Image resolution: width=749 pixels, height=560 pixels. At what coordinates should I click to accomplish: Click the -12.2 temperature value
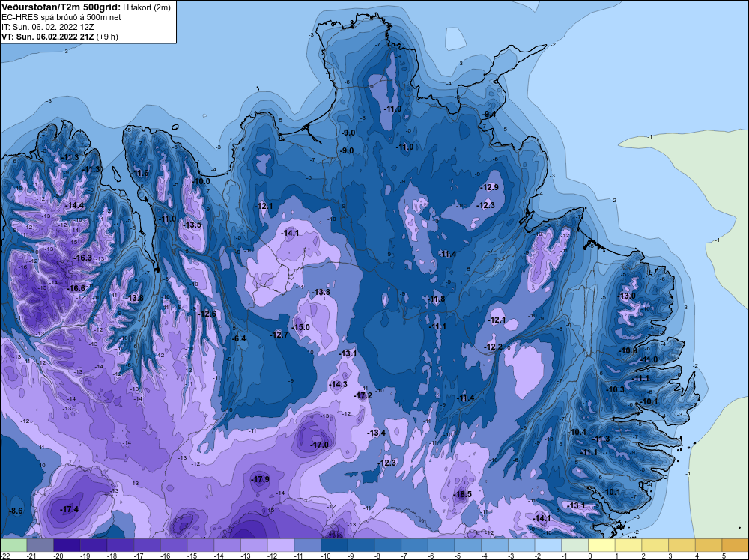click(x=494, y=347)
